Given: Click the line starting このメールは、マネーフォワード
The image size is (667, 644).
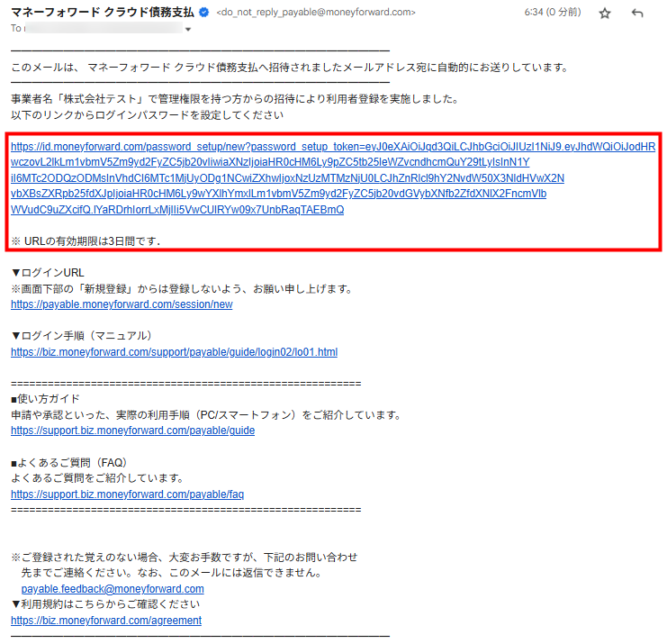Looking at the screenshot, I should (x=290, y=68).
